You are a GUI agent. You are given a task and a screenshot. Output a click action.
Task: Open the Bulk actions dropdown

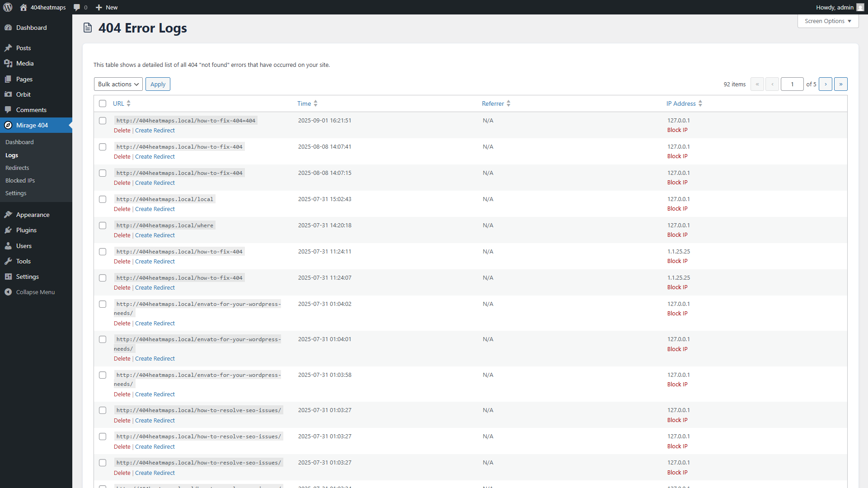(118, 84)
